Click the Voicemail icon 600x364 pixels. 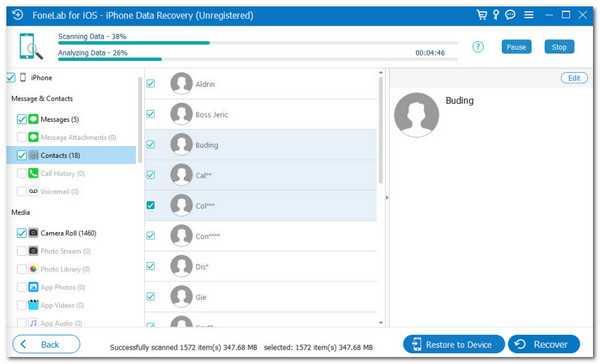pyautogui.click(x=33, y=191)
